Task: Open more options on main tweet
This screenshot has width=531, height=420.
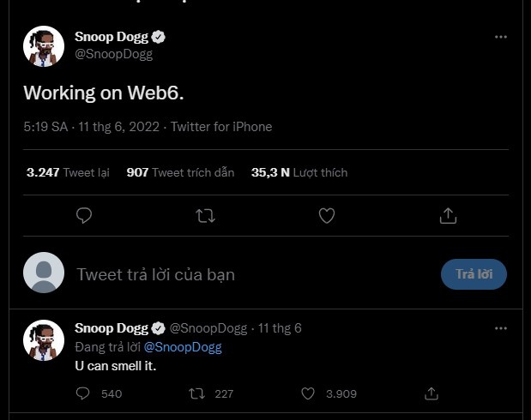Action: click(x=501, y=37)
